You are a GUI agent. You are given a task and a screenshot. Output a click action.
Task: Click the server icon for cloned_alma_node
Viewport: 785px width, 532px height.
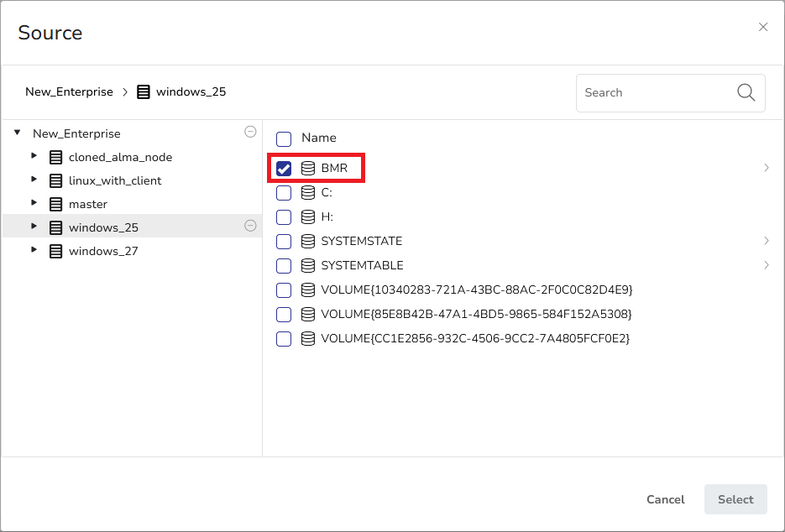pyautogui.click(x=56, y=157)
